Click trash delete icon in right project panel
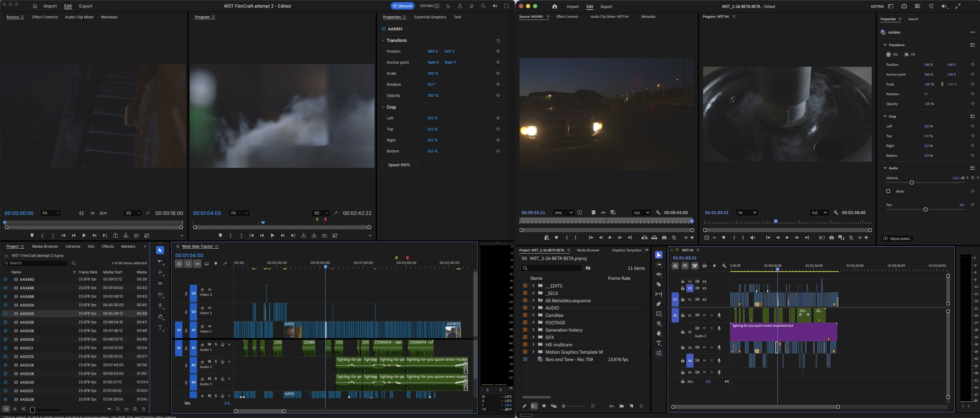 click(641, 406)
